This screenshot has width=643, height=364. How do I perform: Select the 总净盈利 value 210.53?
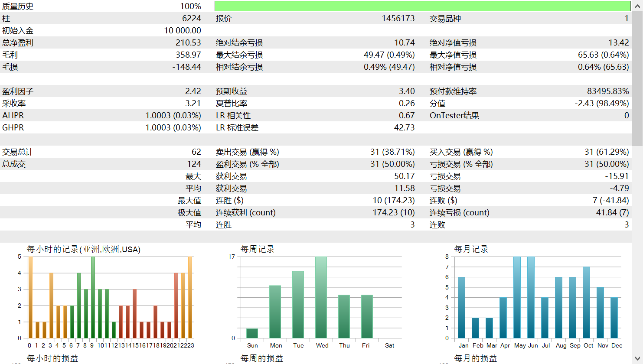[x=191, y=42]
